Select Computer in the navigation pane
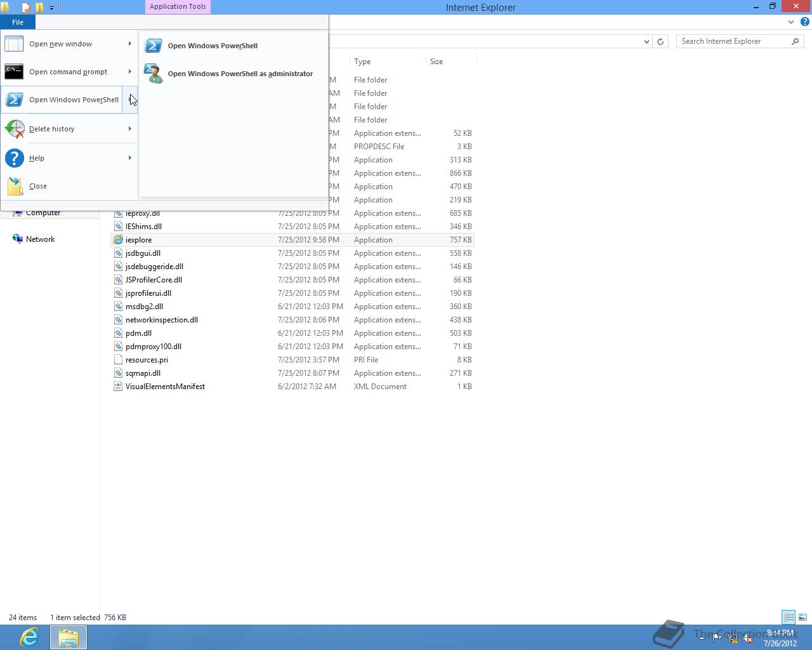This screenshot has width=812, height=650. (43, 213)
